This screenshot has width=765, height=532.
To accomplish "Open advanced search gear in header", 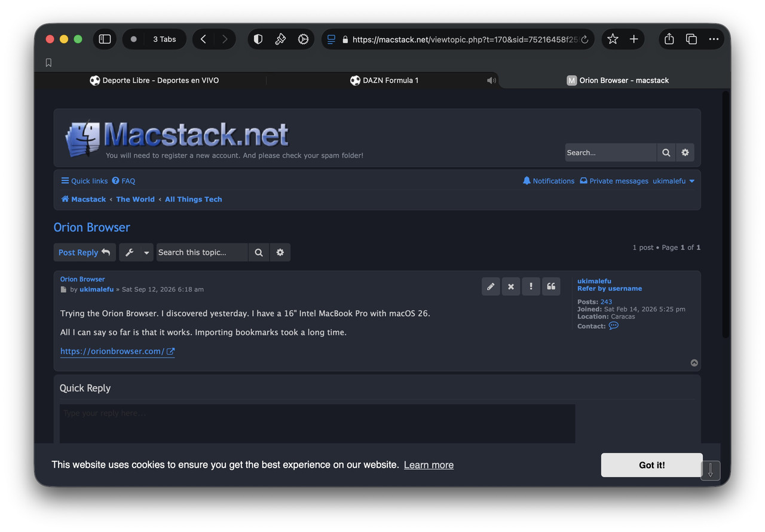I will pyautogui.click(x=685, y=152).
